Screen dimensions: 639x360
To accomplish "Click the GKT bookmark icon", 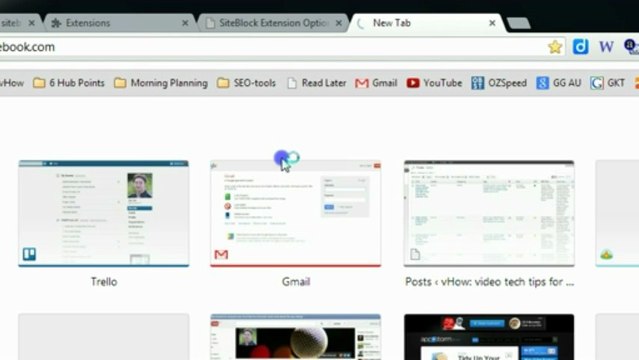I will tap(597, 83).
